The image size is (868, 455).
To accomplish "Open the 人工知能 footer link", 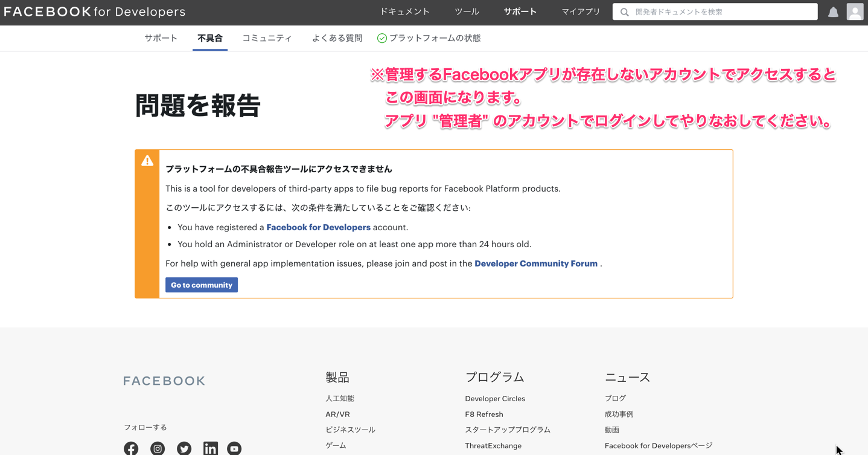I will [340, 398].
